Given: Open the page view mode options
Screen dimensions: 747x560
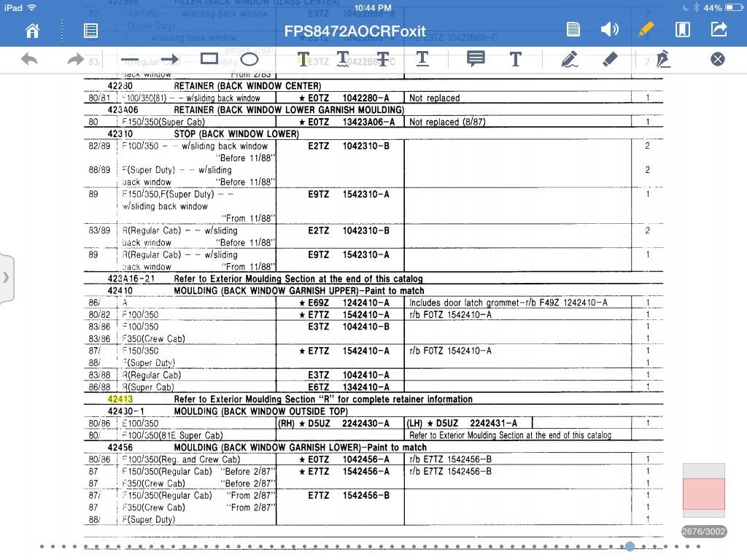Looking at the screenshot, I should (573, 30).
